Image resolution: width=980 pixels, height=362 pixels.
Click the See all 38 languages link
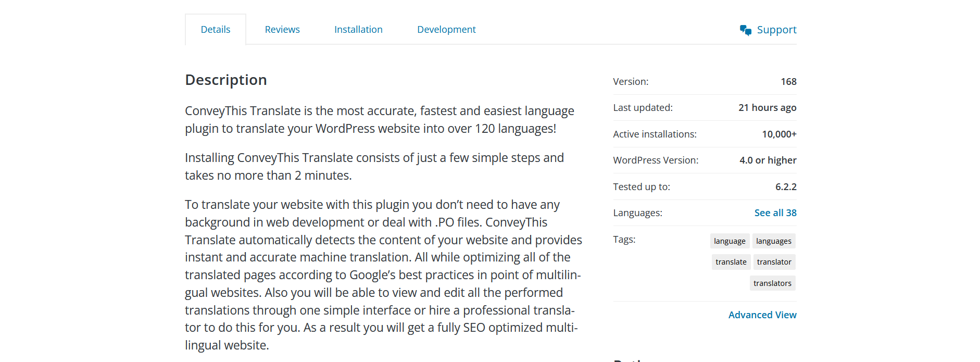coord(775,213)
